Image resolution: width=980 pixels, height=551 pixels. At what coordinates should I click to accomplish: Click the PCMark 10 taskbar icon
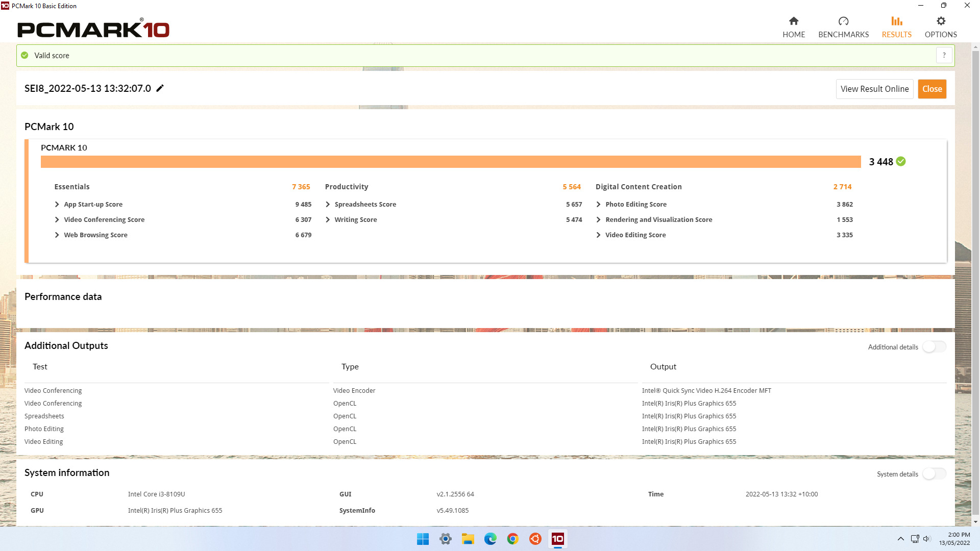coord(557,539)
